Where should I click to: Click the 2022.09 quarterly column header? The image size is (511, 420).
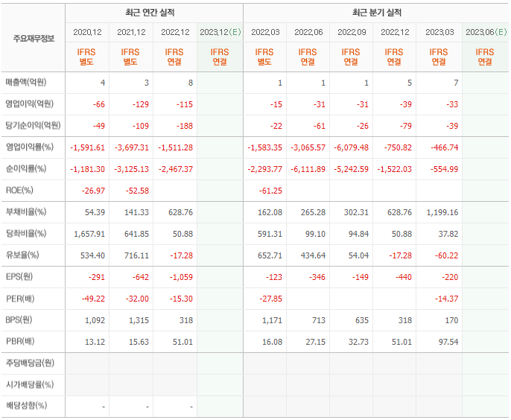point(352,32)
